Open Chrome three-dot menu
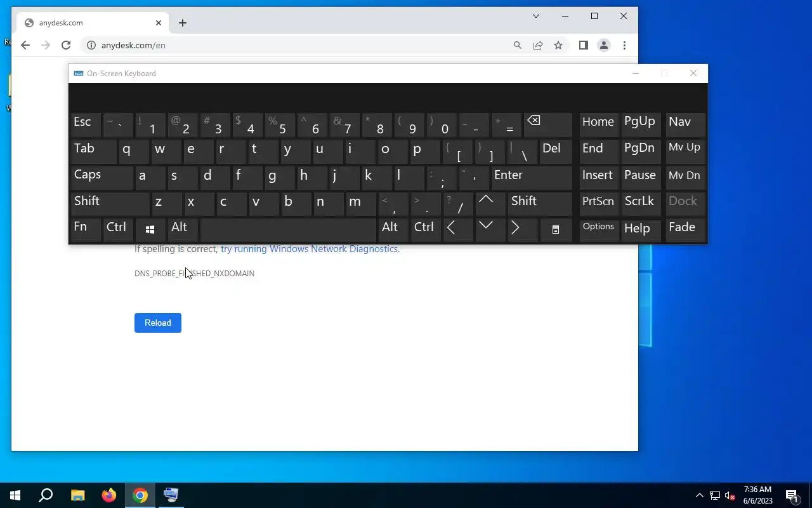 coord(624,45)
